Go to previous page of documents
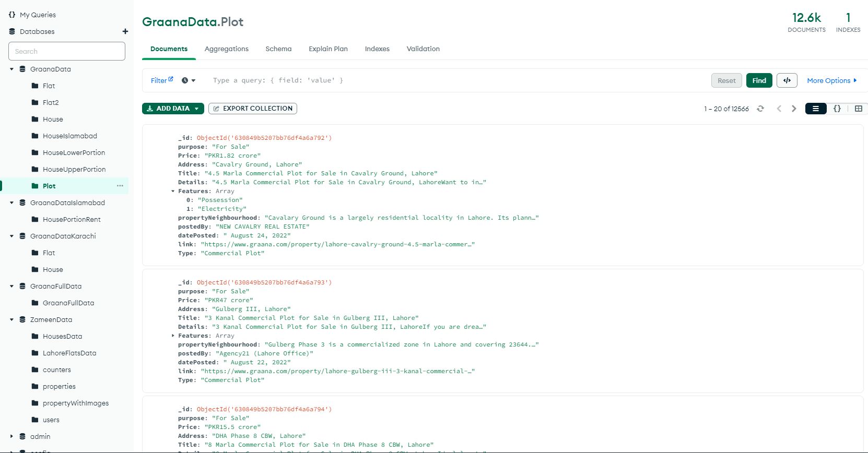This screenshot has width=868, height=453. (779, 109)
